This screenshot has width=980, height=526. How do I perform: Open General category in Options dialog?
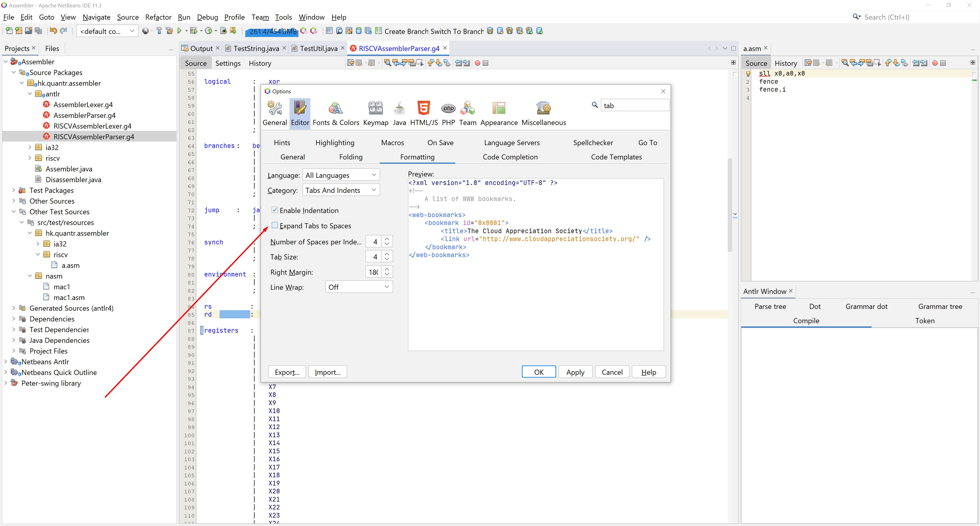[x=274, y=113]
